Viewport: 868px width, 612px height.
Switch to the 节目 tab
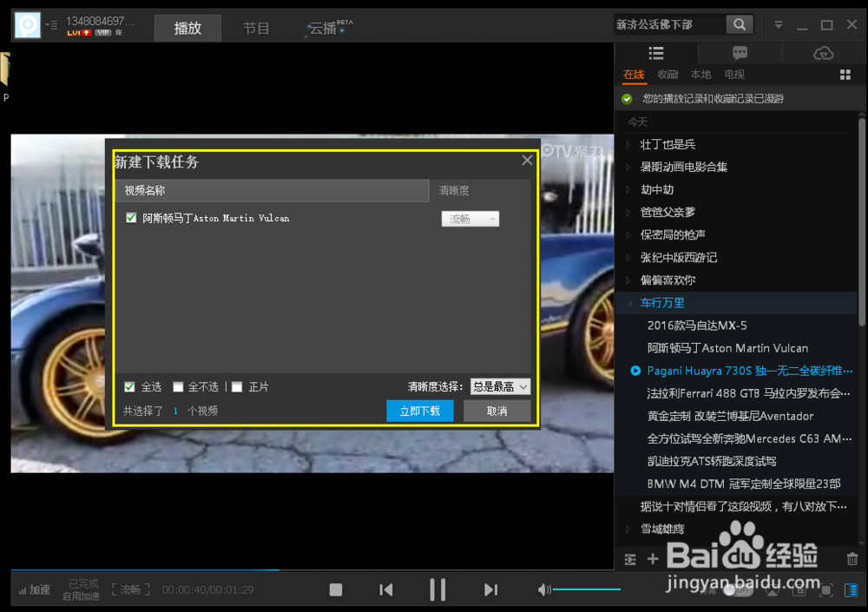click(x=256, y=29)
